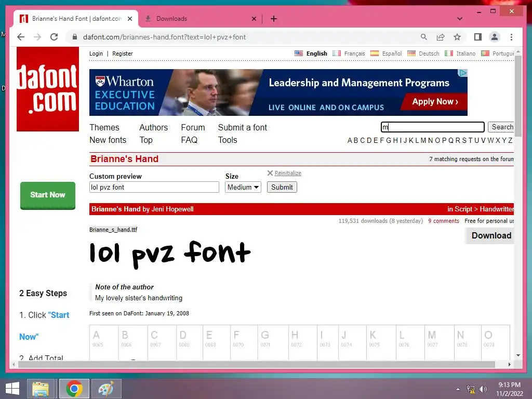Image resolution: width=532 pixels, height=399 pixels.
Task: Click the volume speaker tray icon
Action: tap(483, 389)
